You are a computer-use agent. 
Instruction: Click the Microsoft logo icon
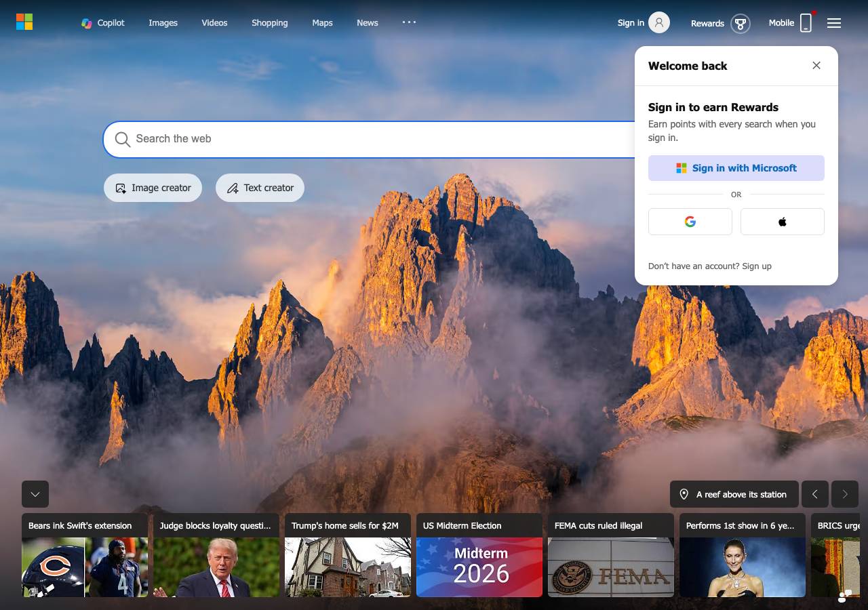point(24,22)
